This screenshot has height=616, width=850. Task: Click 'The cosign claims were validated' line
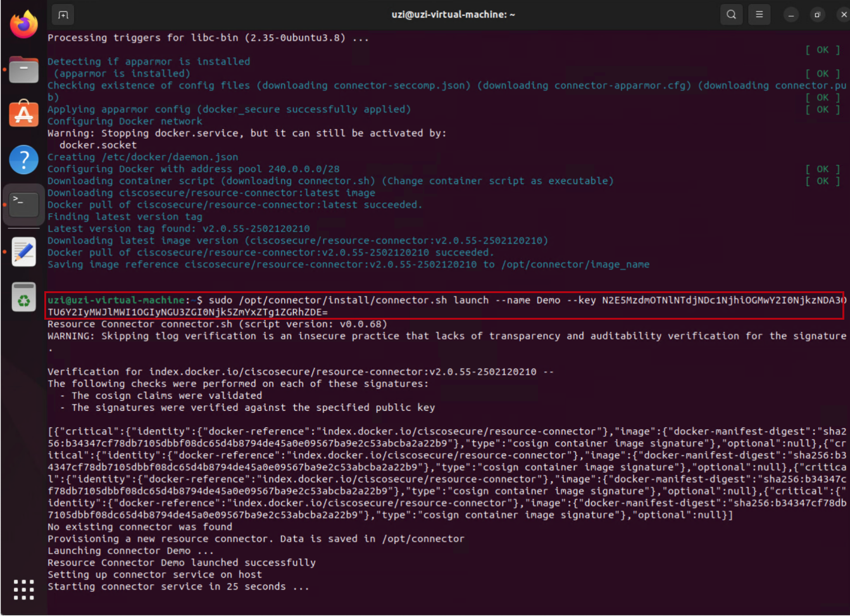[161, 396]
